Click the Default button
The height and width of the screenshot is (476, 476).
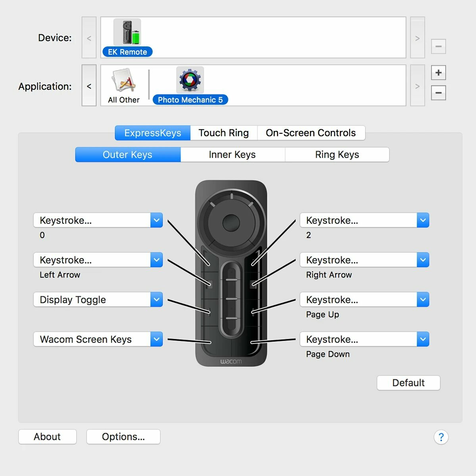409,383
